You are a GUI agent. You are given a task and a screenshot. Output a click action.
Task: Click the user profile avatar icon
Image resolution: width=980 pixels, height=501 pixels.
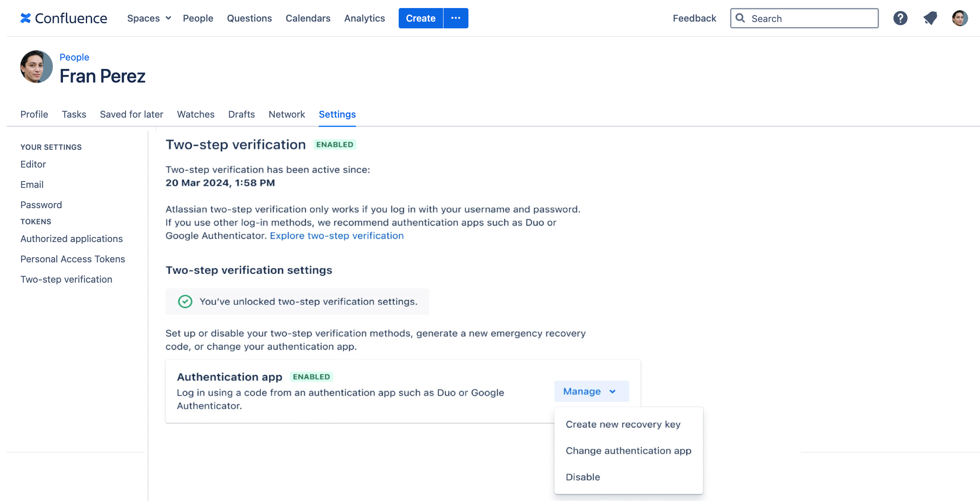tap(960, 18)
